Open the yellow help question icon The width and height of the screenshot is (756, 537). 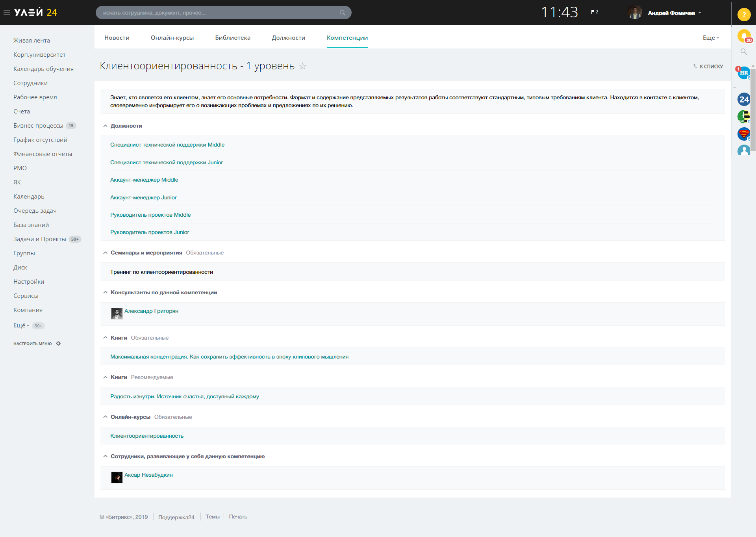(744, 15)
